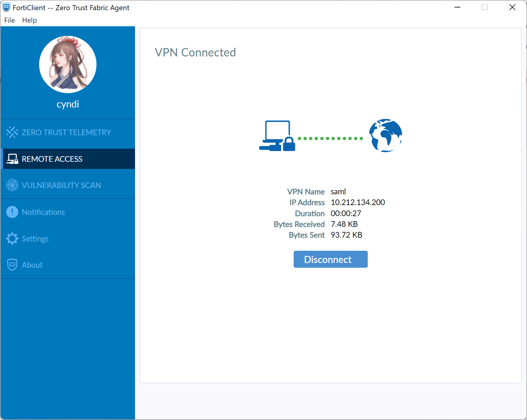Click the Vulnerability Scan radar icon

pyautogui.click(x=12, y=185)
